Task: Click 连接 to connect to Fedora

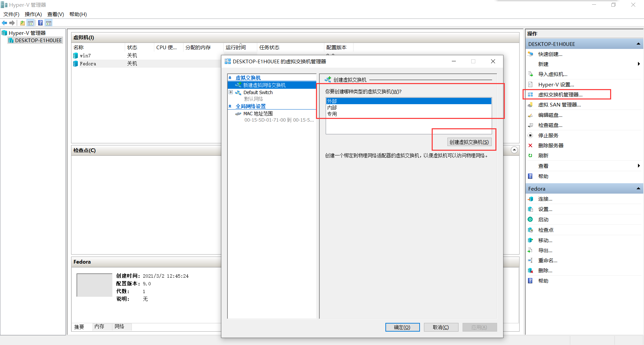Action: (x=545, y=199)
